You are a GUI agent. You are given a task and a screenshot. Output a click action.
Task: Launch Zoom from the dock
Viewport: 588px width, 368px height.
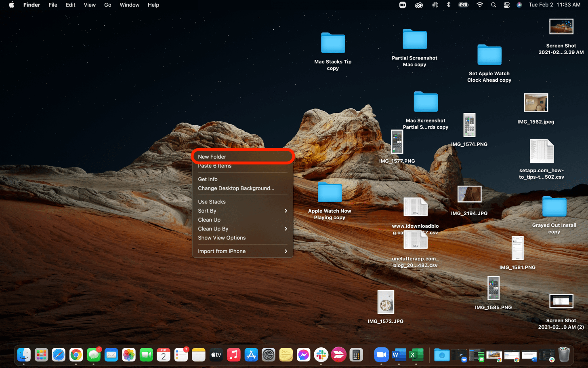381,355
